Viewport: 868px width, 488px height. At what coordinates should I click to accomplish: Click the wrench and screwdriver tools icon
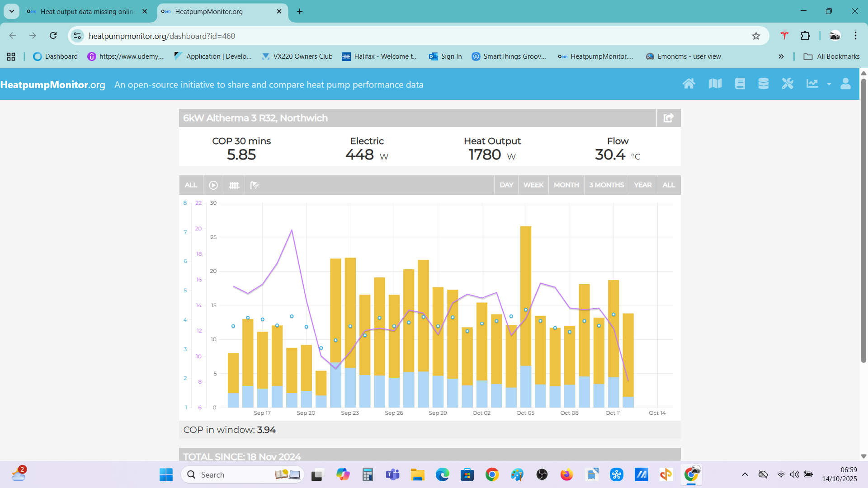pyautogui.click(x=788, y=84)
